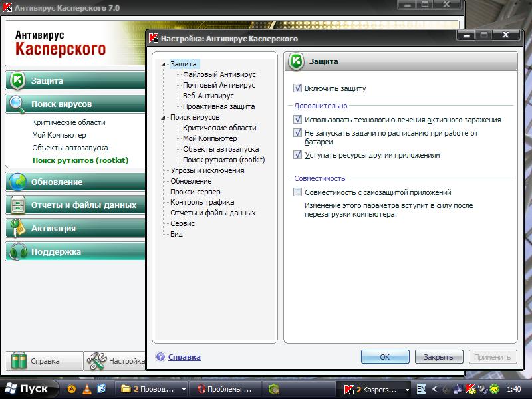Open the Справка link in settings dialog
Image resolution: width=532 pixels, height=399 pixels.
pos(184,357)
